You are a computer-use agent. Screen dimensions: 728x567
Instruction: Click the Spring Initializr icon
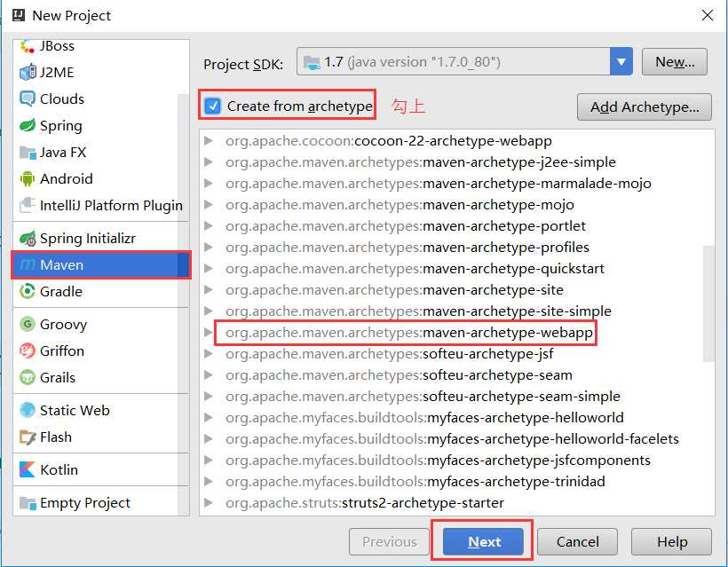28,238
